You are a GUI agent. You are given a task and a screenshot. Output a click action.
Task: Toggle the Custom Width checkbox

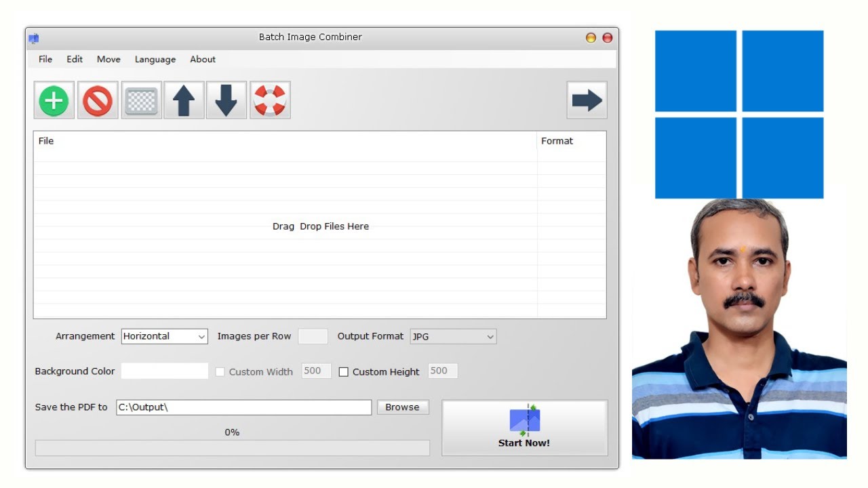(x=220, y=372)
